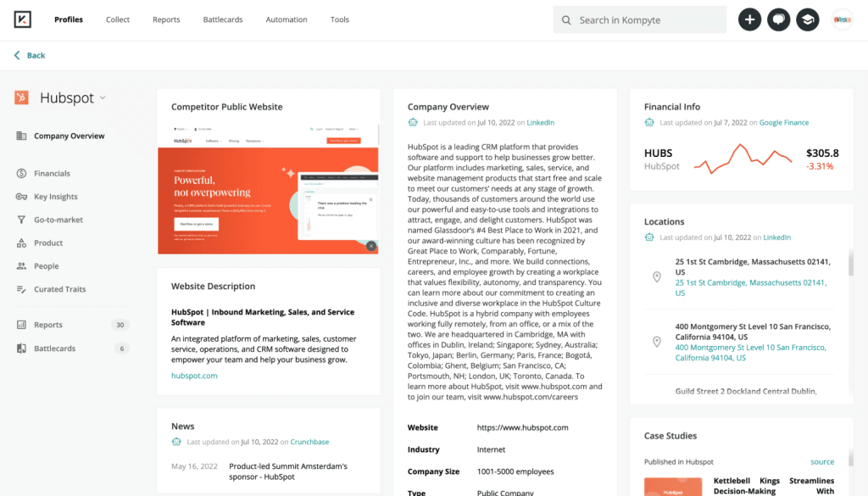Viewport: 868px width, 496px height.
Task: Click the Hubspot website preview thumbnail
Action: (x=268, y=188)
